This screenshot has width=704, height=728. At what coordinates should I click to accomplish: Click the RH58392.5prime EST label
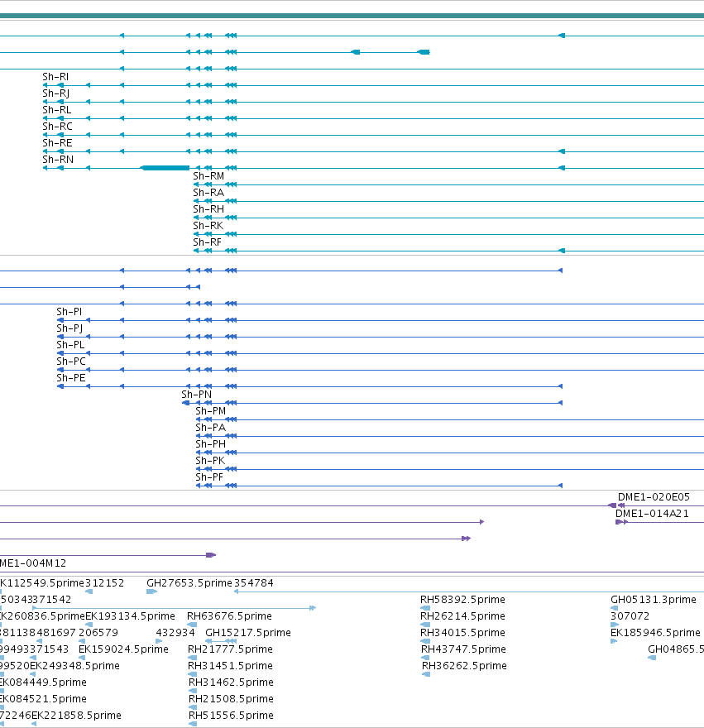(x=462, y=600)
